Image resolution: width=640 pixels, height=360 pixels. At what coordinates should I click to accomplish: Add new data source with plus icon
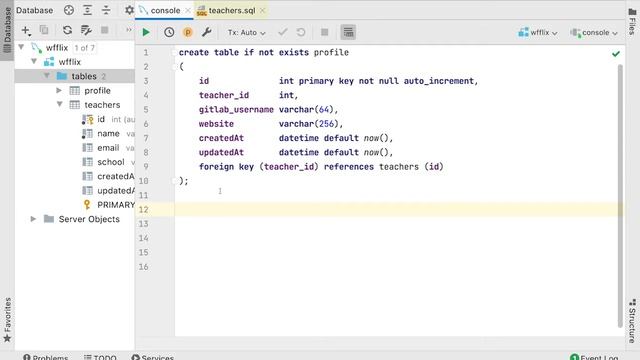(x=26, y=30)
